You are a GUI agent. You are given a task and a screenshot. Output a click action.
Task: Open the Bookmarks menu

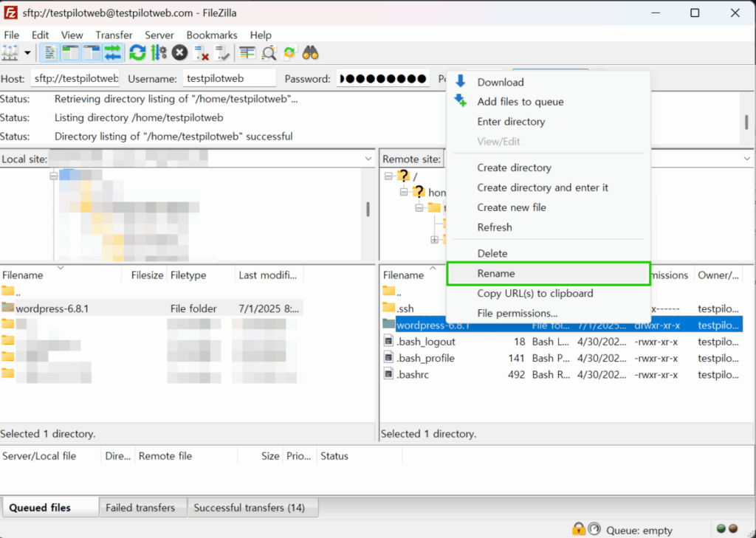click(212, 35)
